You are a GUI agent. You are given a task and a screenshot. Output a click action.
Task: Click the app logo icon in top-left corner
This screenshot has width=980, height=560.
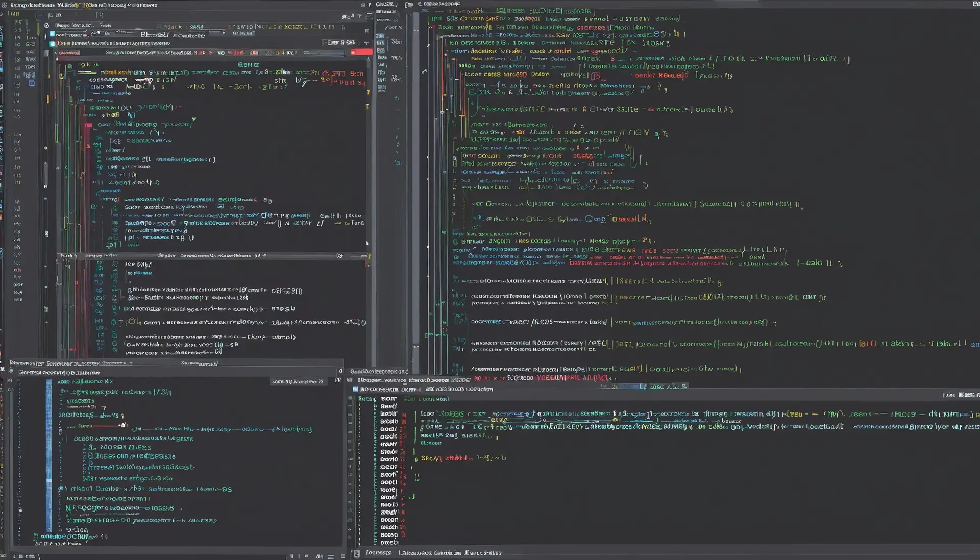point(3,5)
